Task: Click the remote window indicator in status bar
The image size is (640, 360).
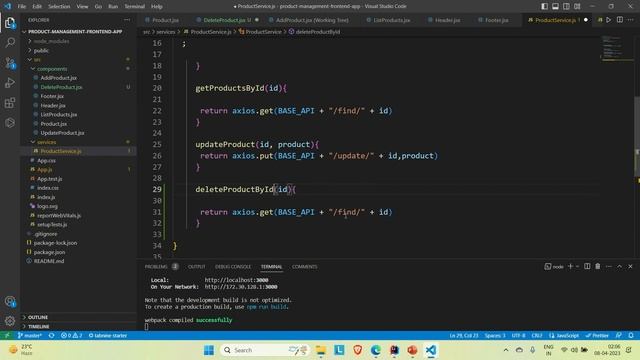Action: pyautogui.click(x=7, y=335)
